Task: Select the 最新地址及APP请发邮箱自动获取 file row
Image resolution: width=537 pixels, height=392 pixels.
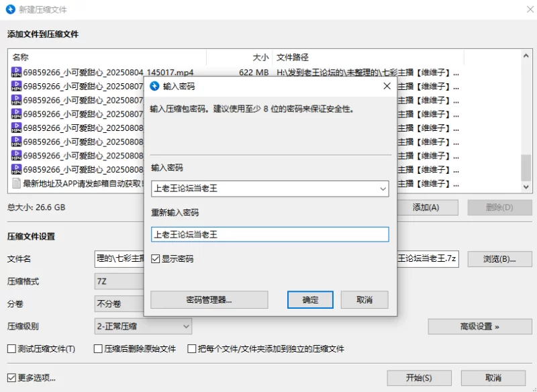Action: (x=84, y=183)
